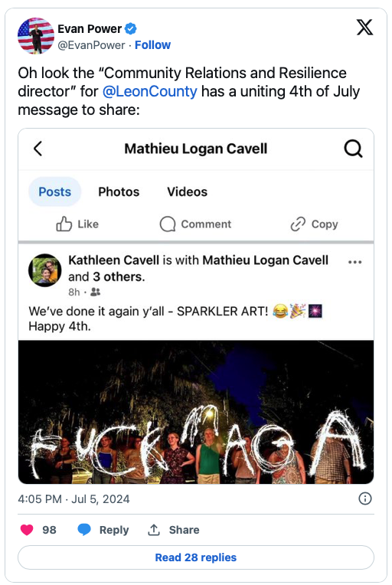Screen dimensions: 392x585
Task: Switch to the Photos tab
Action: (119, 191)
